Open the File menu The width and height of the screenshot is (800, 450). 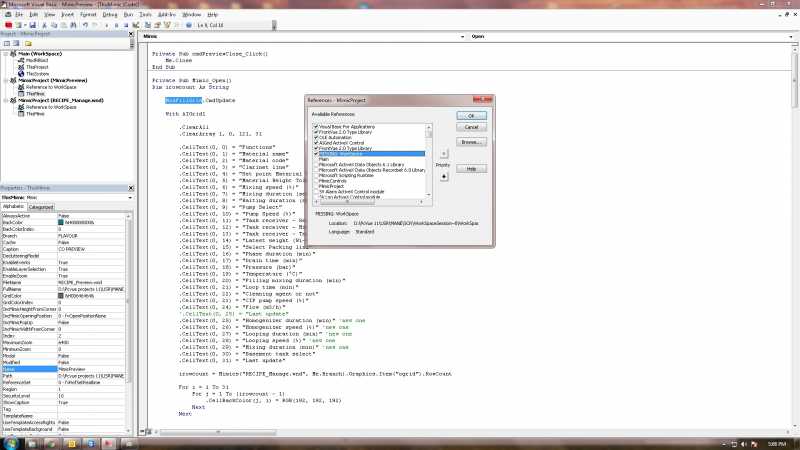pos(19,15)
